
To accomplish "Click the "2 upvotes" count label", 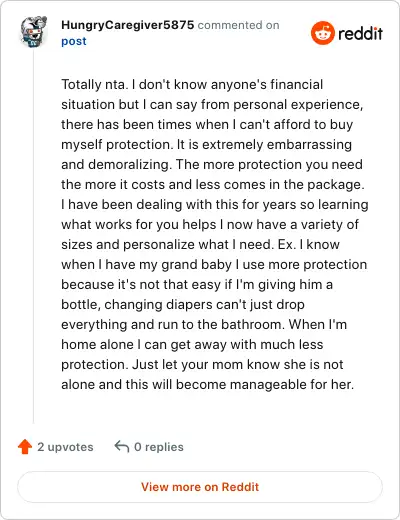I will [x=65, y=447].
